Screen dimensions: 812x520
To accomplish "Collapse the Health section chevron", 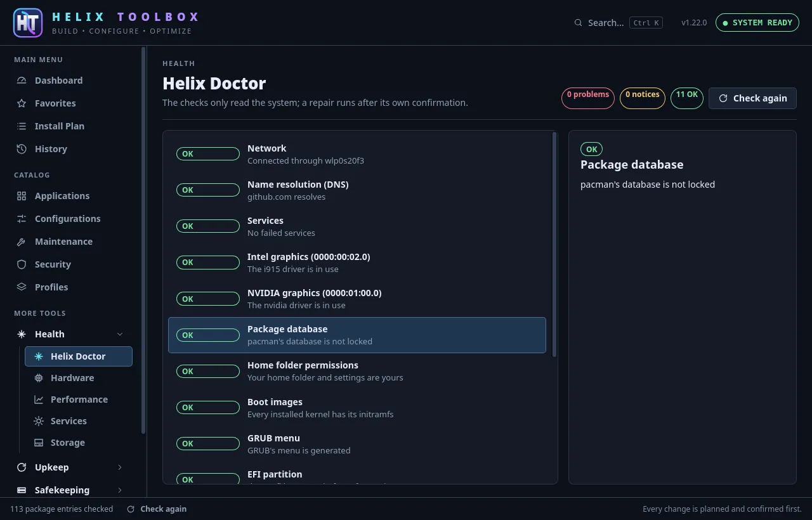I will (x=120, y=334).
